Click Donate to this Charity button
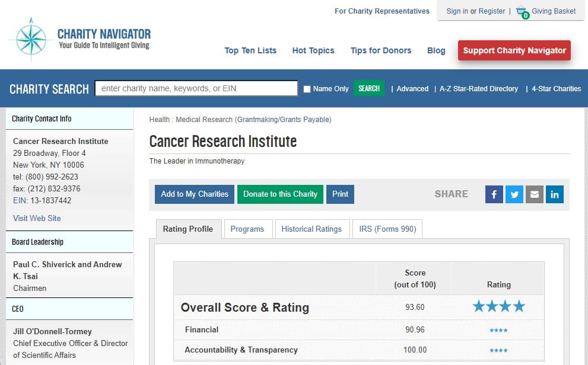 click(280, 194)
